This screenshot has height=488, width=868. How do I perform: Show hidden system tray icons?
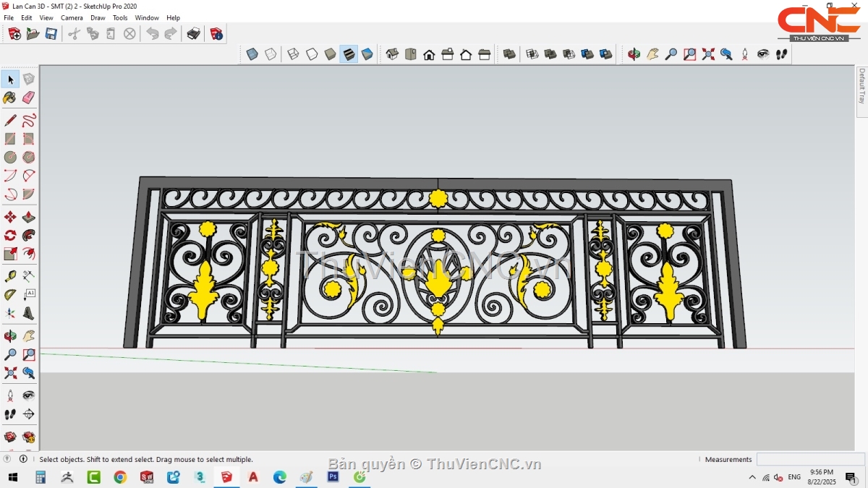coord(753,478)
